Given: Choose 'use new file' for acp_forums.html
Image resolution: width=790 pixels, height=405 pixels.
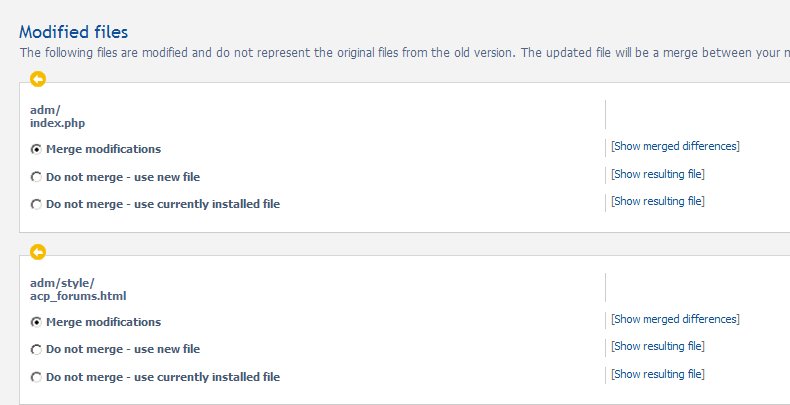Looking at the screenshot, I should click(x=37, y=350).
